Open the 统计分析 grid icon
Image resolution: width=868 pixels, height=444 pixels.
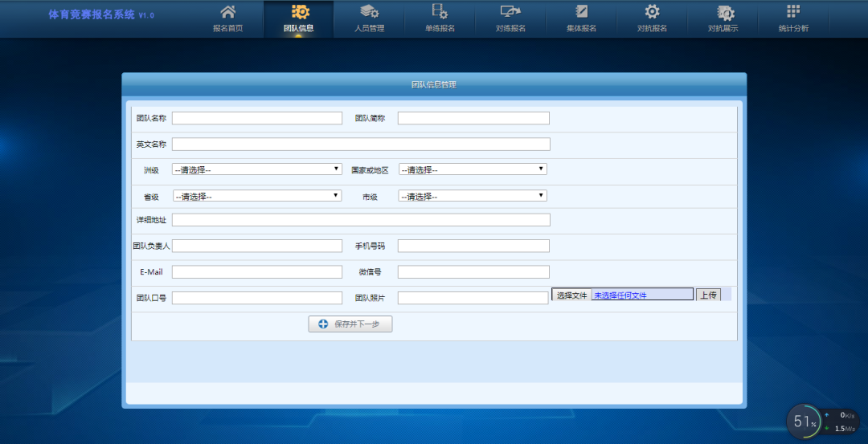tap(793, 12)
